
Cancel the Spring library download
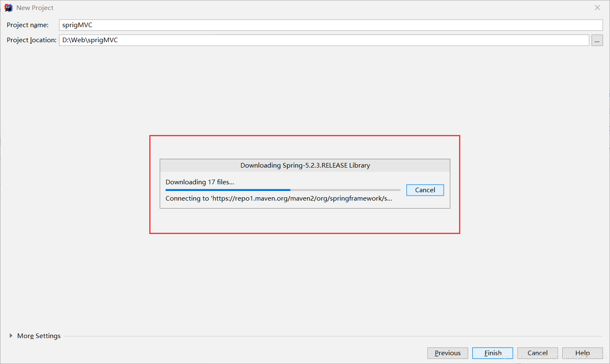coord(425,190)
